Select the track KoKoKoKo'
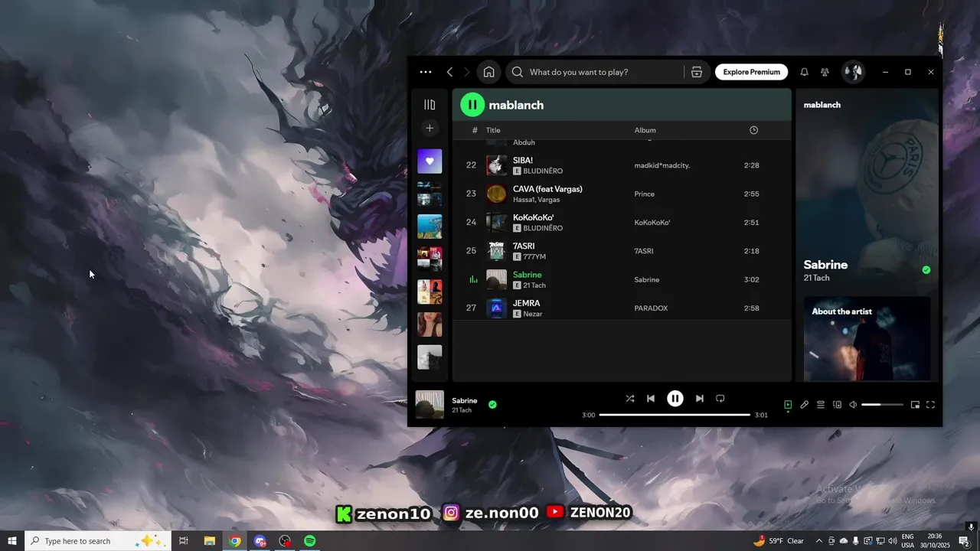This screenshot has height=551, width=980. tap(533, 217)
